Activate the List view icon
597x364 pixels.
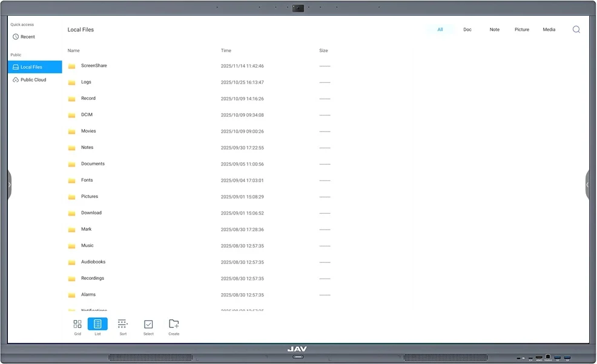coord(97,325)
